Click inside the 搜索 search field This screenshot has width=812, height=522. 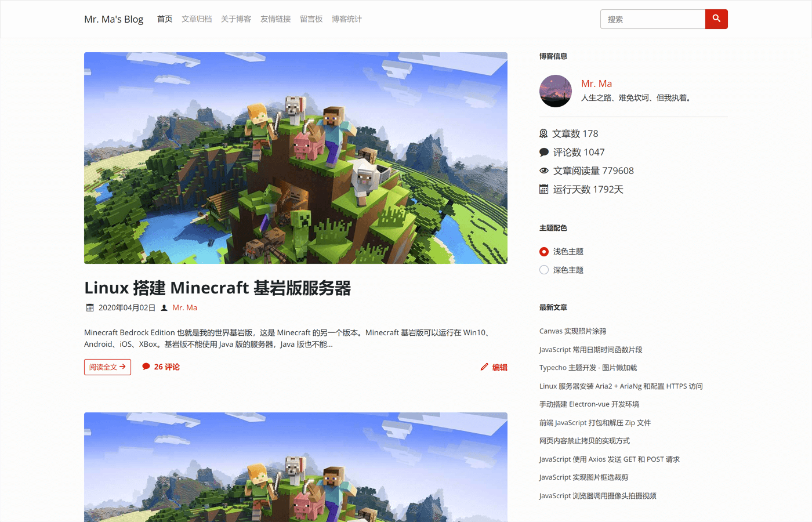click(x=652, y=19)
